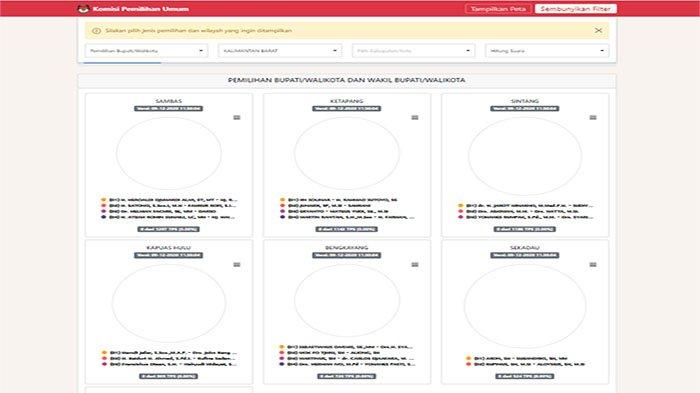Open the Pemilihan Bupati/Walikota dropdown
This screenshot has height=393, width=700.
(x=146, y=51)
